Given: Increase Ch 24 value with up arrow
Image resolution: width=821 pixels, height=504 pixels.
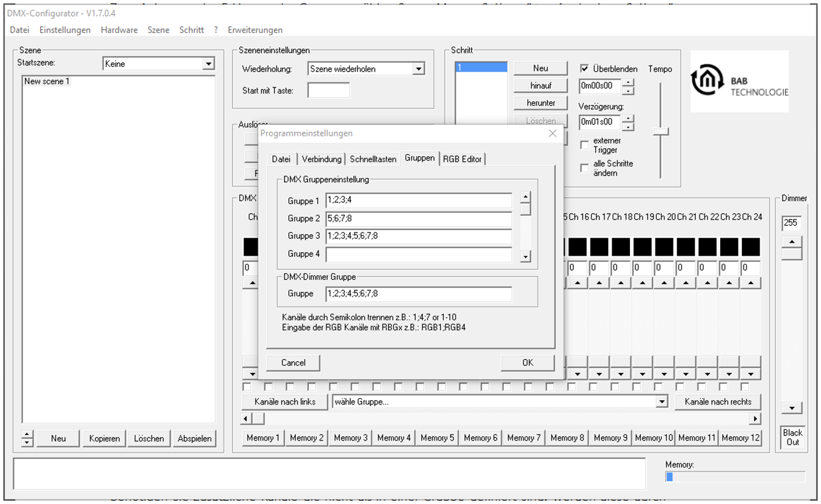Looking at the screenshot, I should (x=751, y=283).
